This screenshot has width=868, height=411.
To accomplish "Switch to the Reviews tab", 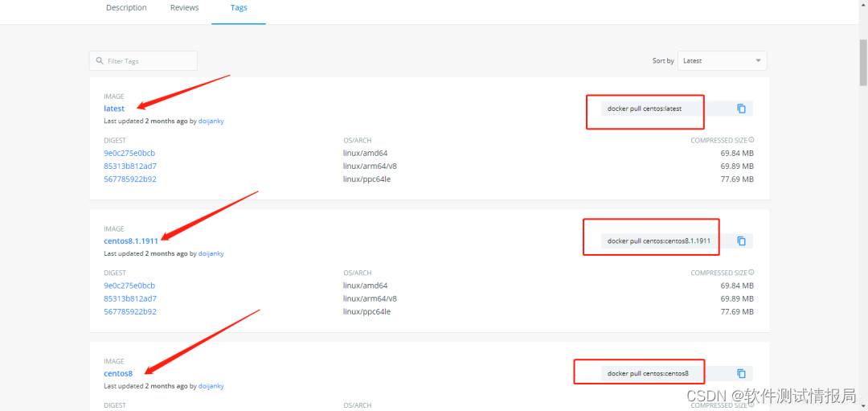I will tap(184, 8).
